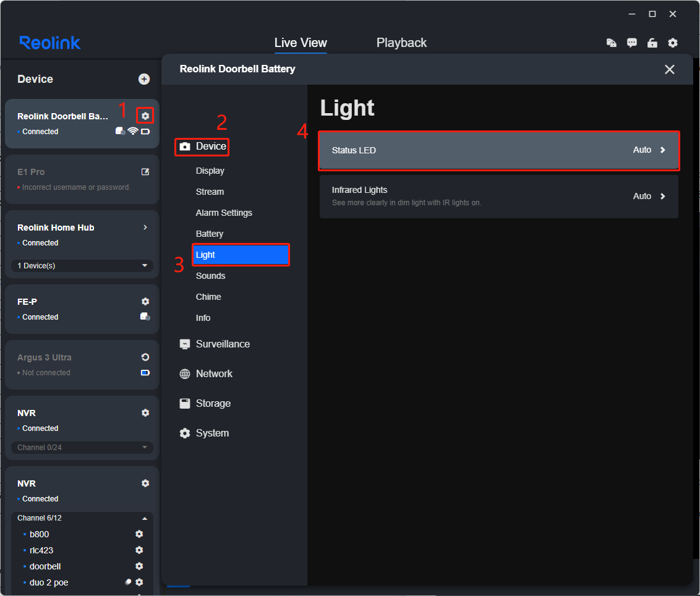
Task: Open app settings gear in top bar
Action: point(673,43)
